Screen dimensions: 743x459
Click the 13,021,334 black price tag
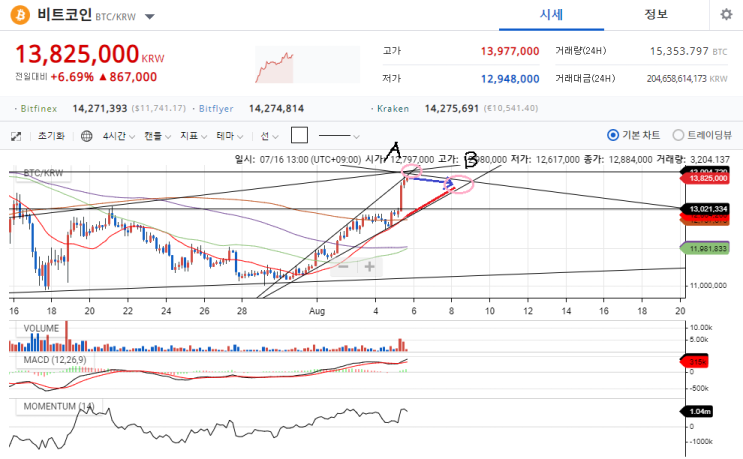[705, 209]
